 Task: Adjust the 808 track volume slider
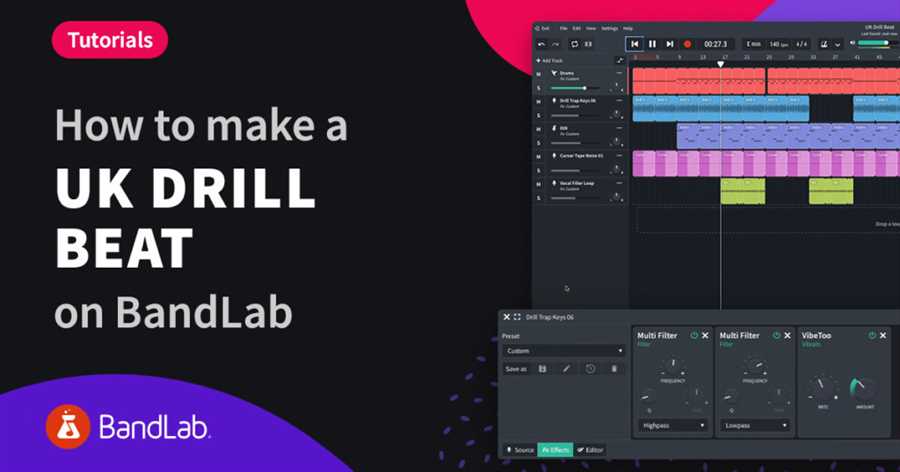click(x=574, y=143)
